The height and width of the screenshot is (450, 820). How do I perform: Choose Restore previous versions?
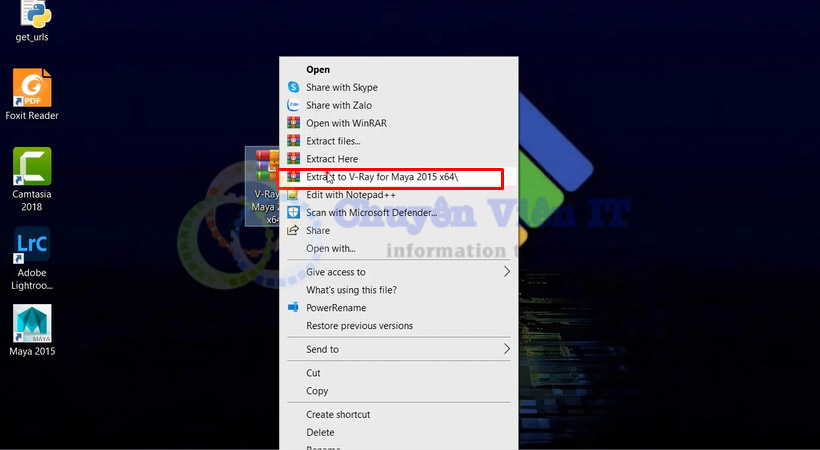(359, 326)
